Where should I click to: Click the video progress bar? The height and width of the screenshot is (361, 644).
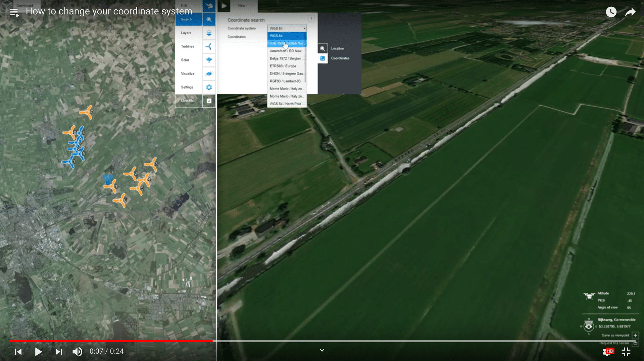click(x=322, y=341)
